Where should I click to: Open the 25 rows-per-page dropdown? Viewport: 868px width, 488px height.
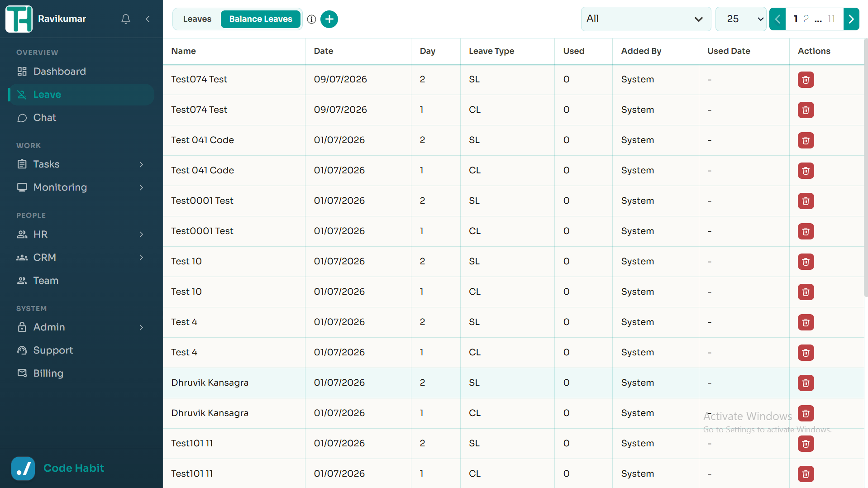point(740,19)
